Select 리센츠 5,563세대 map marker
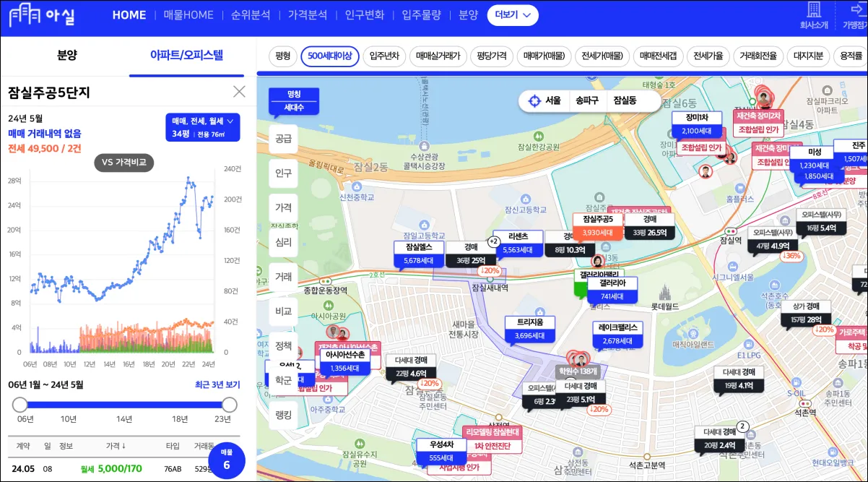868x482 pixels. tap(518, 243)
